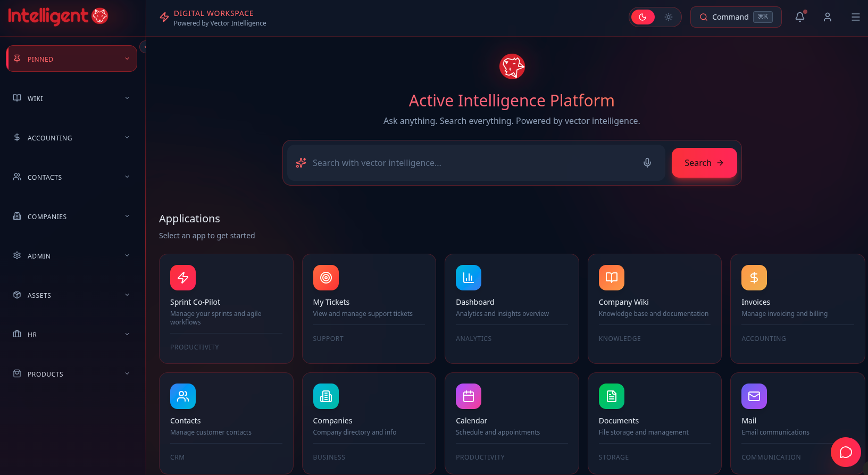The width and height of the screenshot is (868, 475).
Task: Switch to dark mode moon toggle
Action: tap(642, 17)
